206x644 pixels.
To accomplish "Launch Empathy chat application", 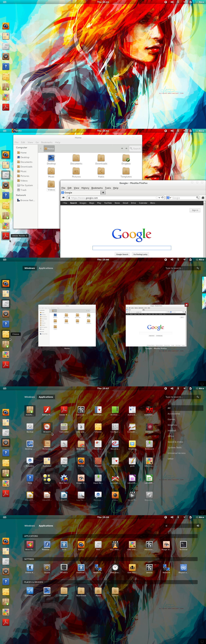I will [30, 462].
